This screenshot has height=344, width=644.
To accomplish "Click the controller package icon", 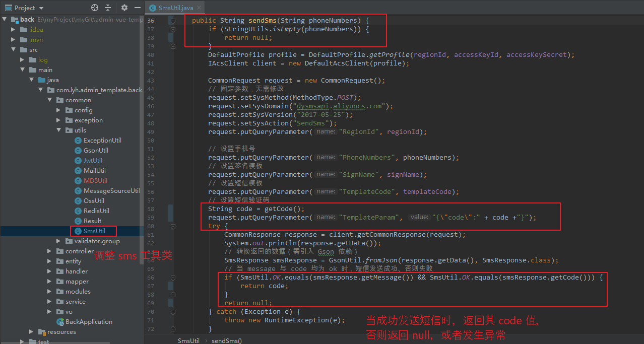I will pyautogui.click(x=60, y=251).
